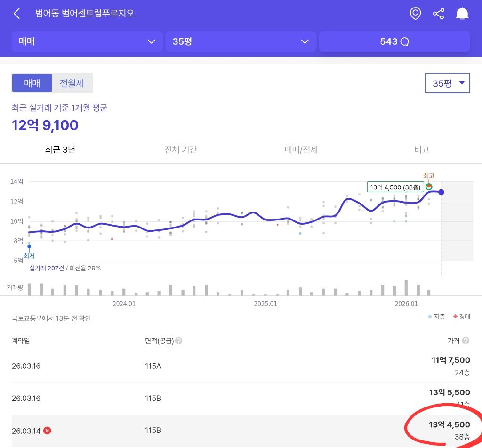Open the outlined 35평 size selector
The width and height of the screenshot is (482, 448).
(x=447, y=83)
